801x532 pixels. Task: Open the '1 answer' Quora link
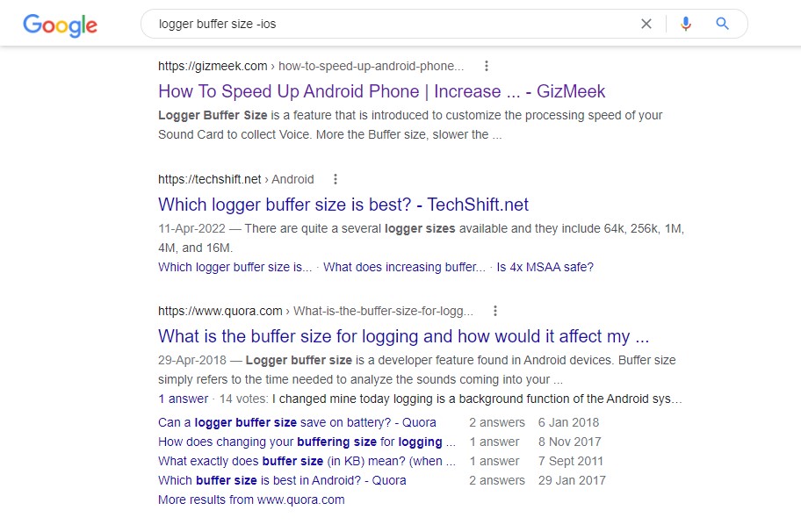pos(181,399)
